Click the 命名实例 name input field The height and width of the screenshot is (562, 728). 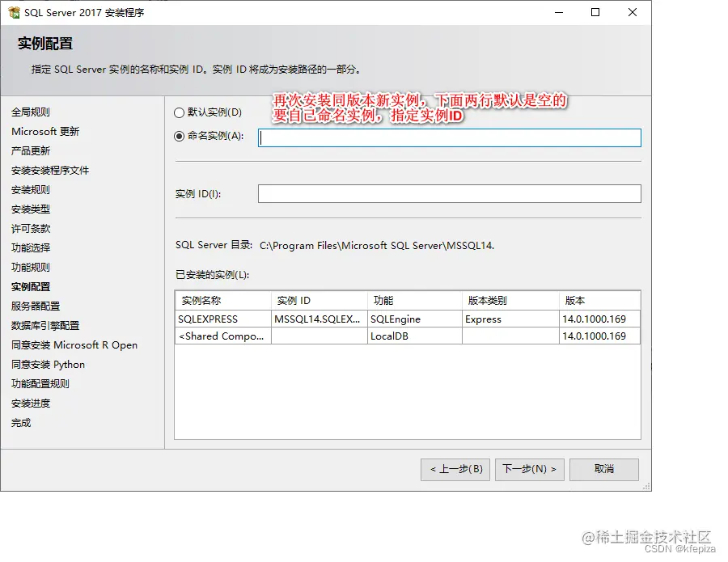click(x=450, y=137)
